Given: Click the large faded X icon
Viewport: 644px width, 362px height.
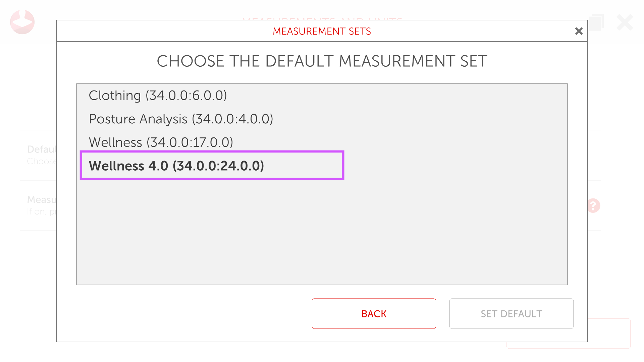Looking at the screenshot, I should pos(625,22).
